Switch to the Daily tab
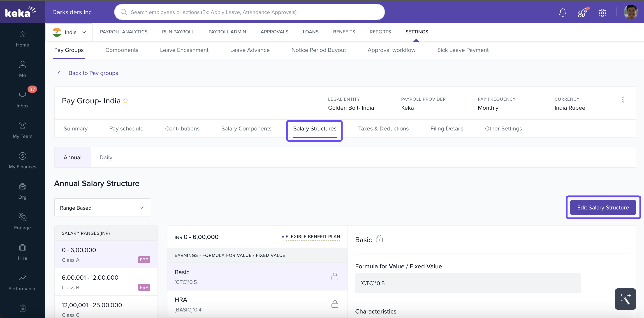644x318 pixels. [106, 157]
